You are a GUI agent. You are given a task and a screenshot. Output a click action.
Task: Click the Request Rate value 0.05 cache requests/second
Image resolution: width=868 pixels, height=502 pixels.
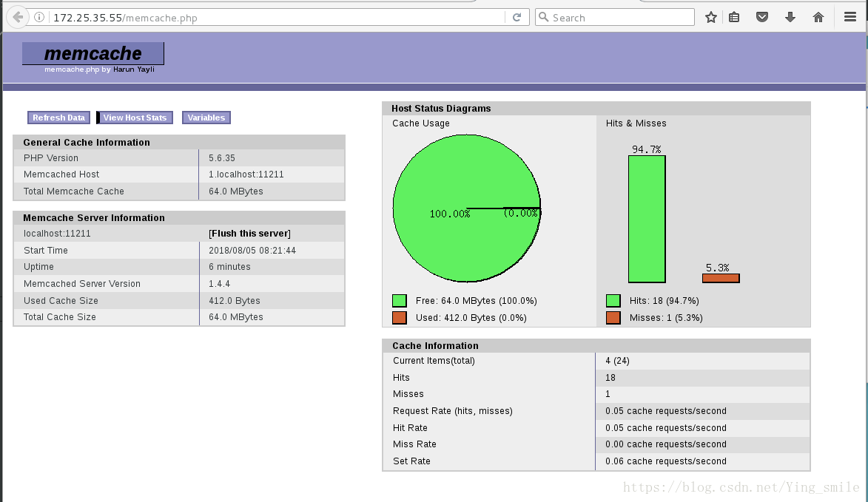tap(666, 411)
